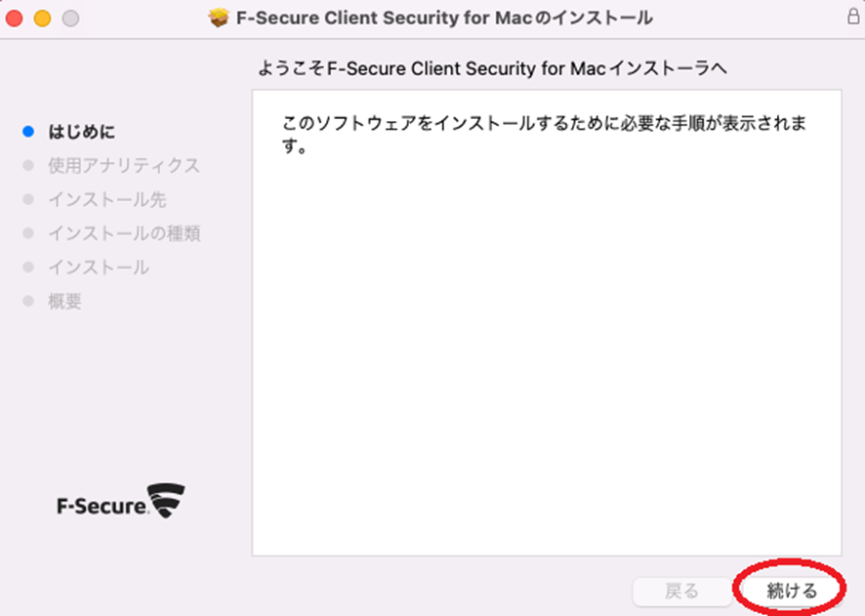The height and width of the screenshot is (616, 865).
Task: Close the installer with red button
Action: coord(15,19)
